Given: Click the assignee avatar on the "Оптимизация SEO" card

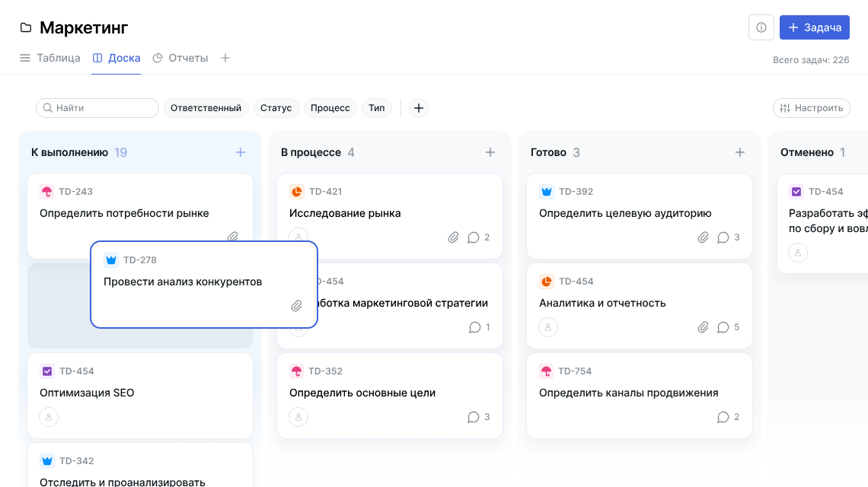Looking at the screenshot, I should (x=49, y=417).
